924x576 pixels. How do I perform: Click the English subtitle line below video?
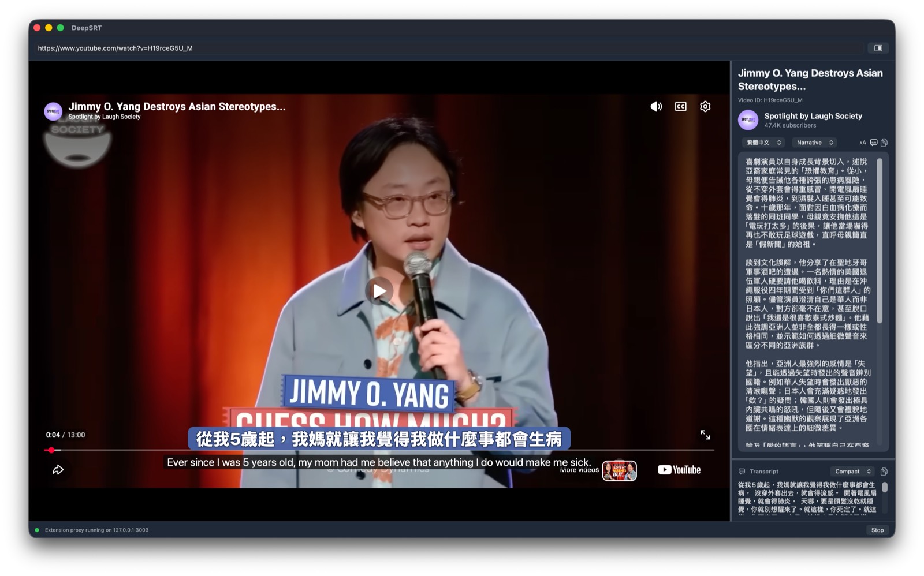click(379, 462)
